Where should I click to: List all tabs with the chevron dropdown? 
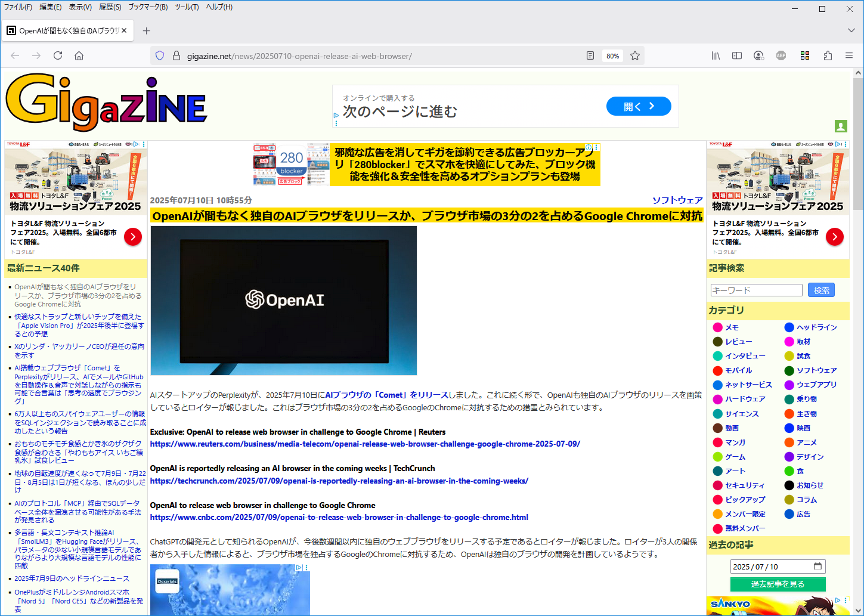click(851, 30)
